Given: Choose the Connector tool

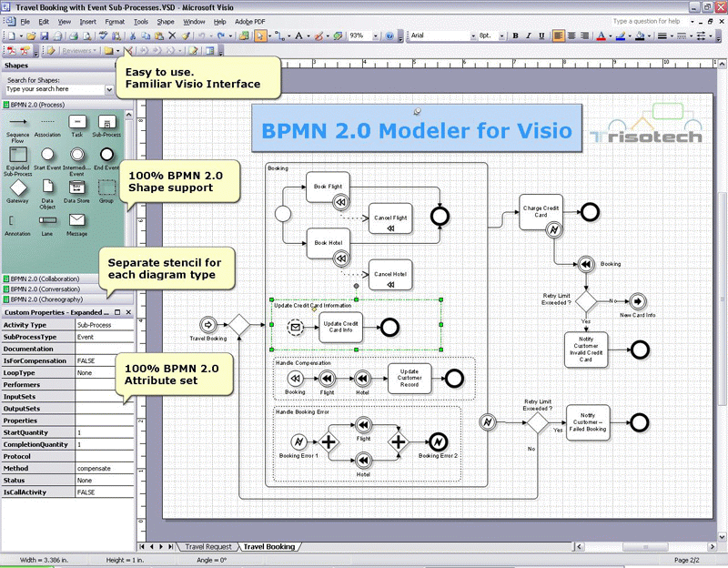Looking at the screenshot, I should click(x=278, y=35).
